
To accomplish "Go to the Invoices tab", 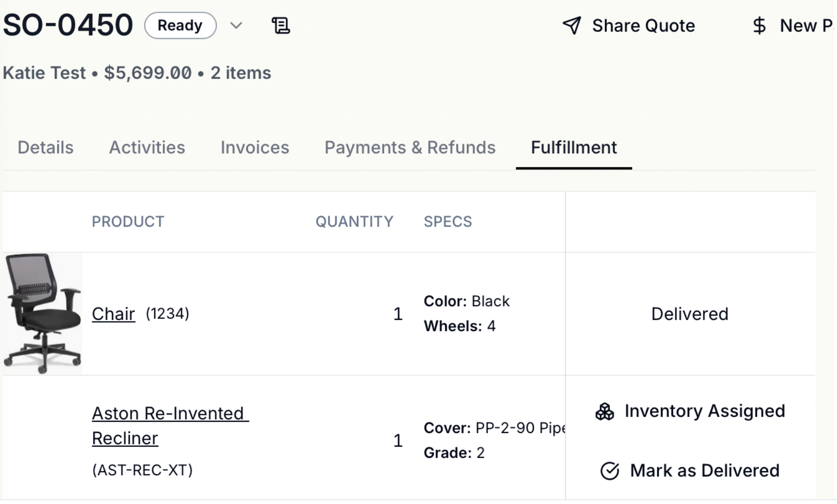I will (255, 148).
